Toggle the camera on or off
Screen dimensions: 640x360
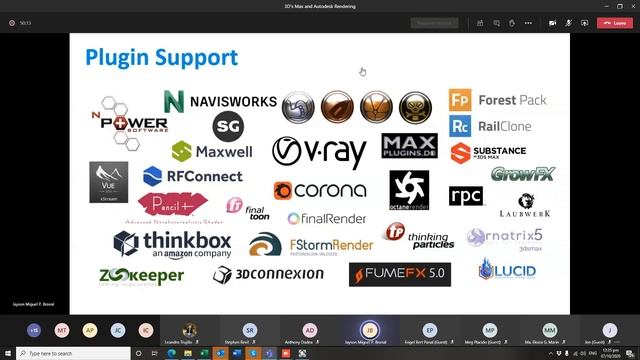pos(552,23)
